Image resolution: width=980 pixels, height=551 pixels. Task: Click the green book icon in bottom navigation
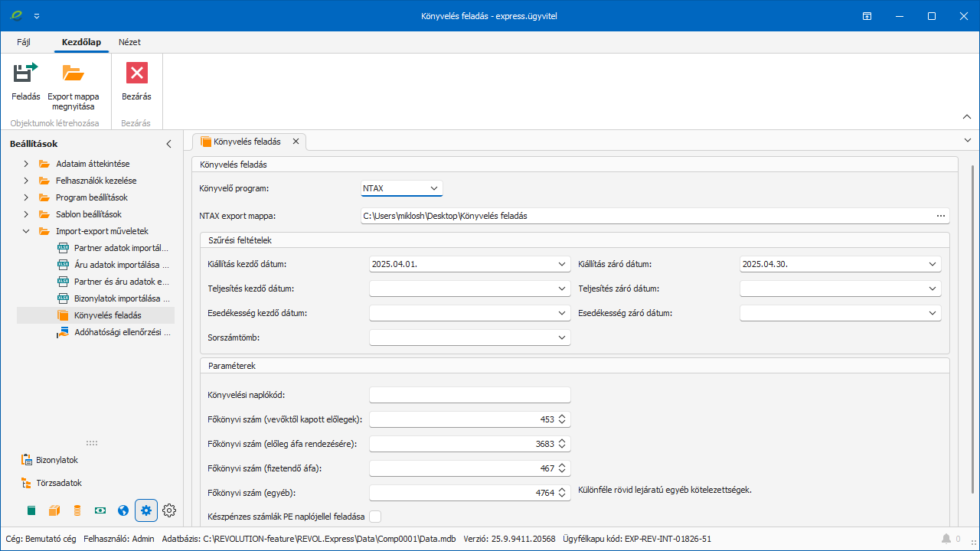31,510
